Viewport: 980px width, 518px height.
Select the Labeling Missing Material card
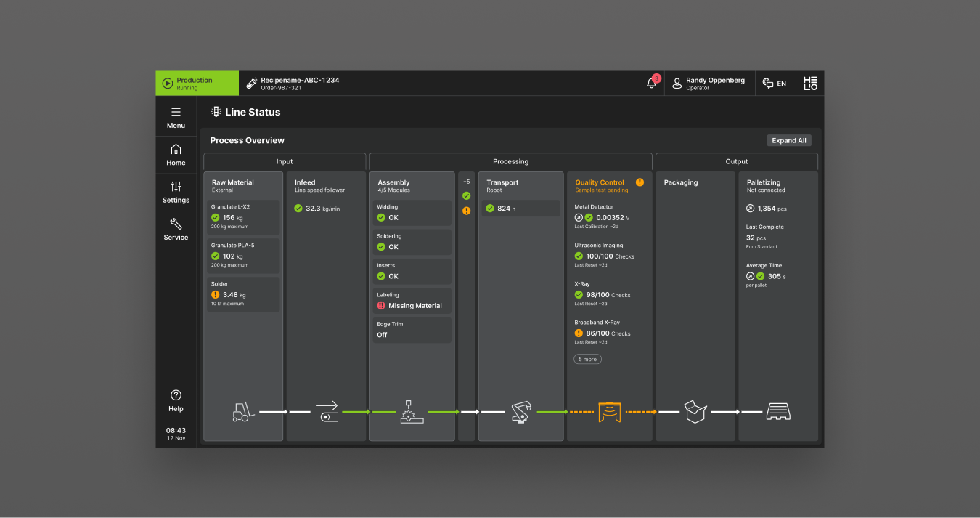click(412, 301)
